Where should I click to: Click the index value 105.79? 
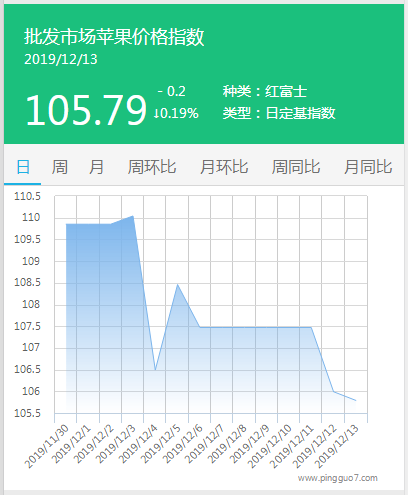tap(86, 110)
